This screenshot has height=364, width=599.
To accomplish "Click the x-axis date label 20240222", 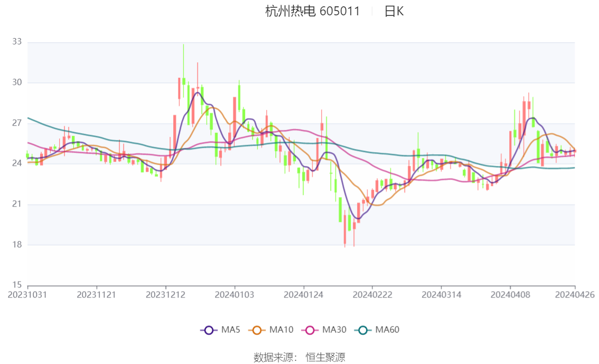I will pos(372,295).
